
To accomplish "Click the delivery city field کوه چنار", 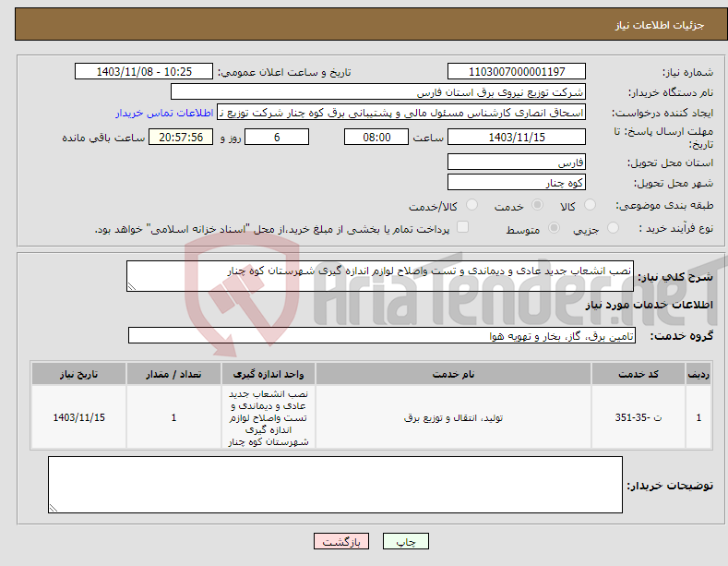I will click(x=517, y=182).
